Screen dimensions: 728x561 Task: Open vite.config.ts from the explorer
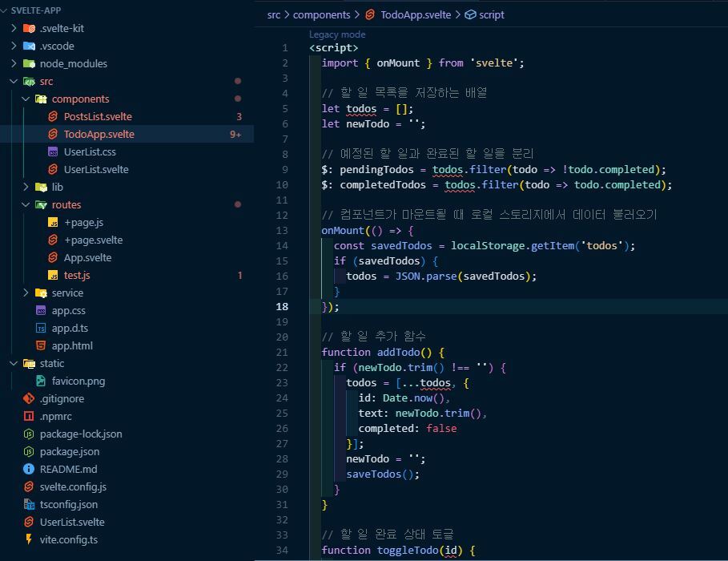(x=68, y=540)
